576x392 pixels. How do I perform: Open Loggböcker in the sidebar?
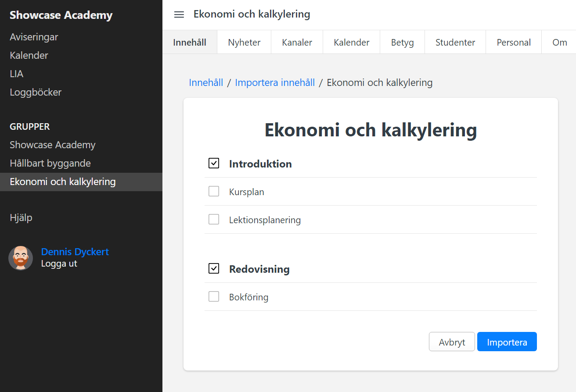pyautogui.click(x=36, y=92)
